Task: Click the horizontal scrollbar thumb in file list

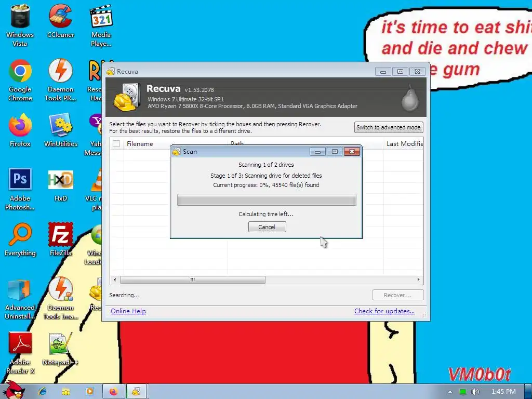Action: (x=192, y=280)
